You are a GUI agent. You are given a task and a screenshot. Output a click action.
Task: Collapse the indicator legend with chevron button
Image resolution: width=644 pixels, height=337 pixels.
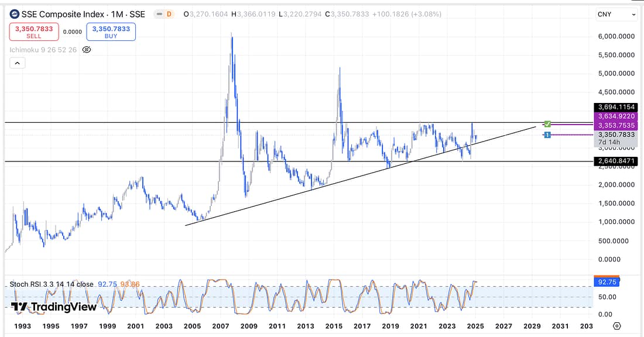(17, 63)
